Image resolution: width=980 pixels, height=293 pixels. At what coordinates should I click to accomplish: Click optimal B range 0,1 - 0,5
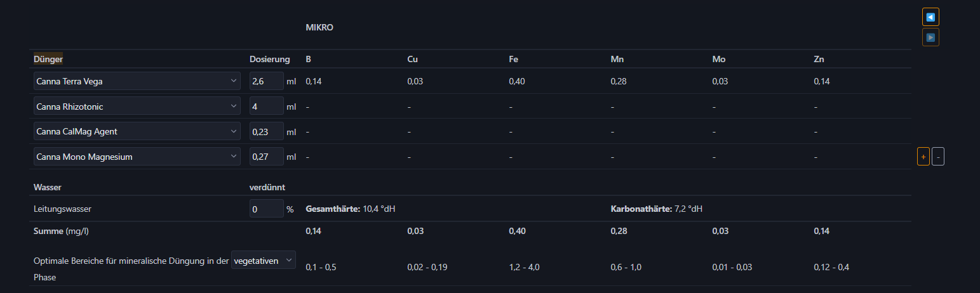[x=321, y=267]
